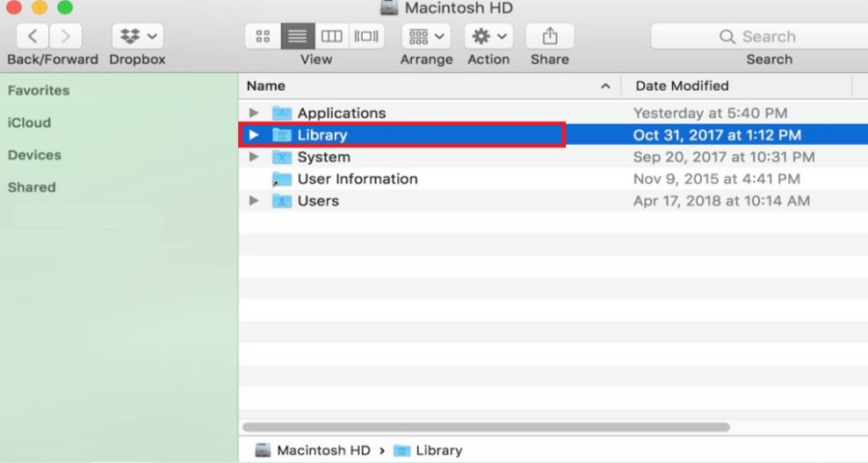
Task: Click the date Sep 20, 2017 at 10:31 PM
Action: pyautogui.click(x=724, y=156)
